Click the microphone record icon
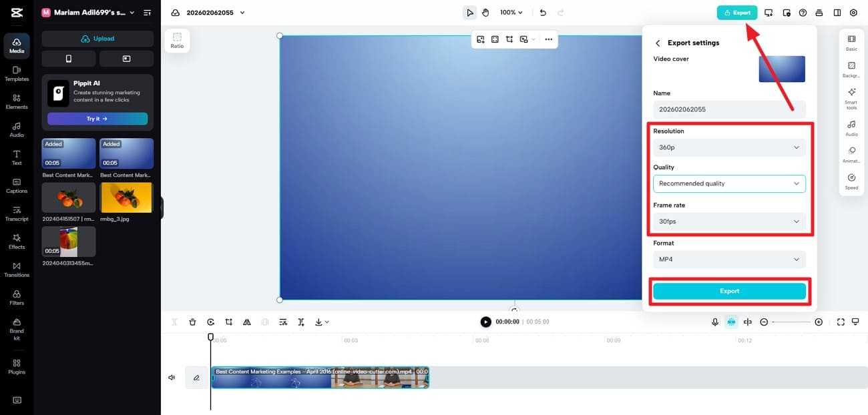 coord(715,322)
